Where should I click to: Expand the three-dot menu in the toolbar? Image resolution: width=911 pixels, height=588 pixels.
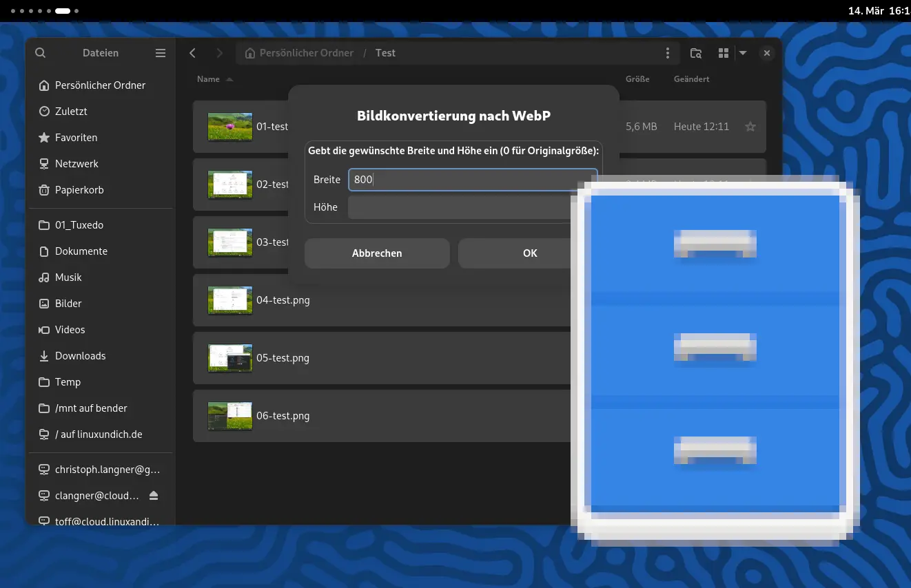667,52
